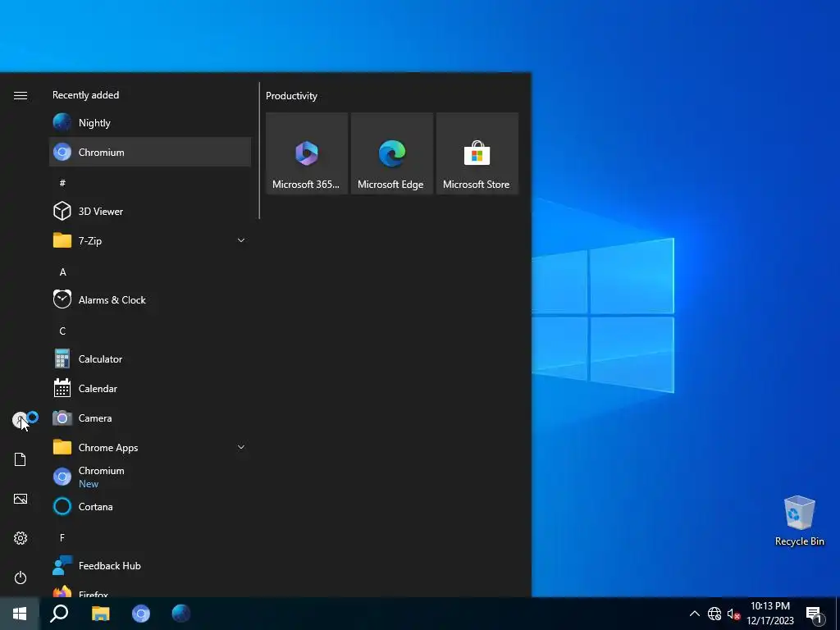840x630 pixels.
Task: Launch Chromium marked New
Action: [150, 477]
